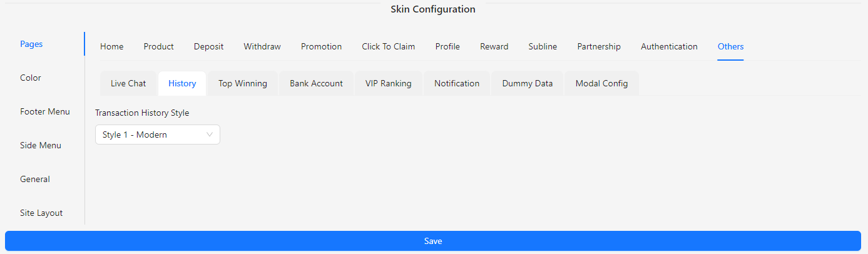Image resolution: width=868 pixels, height=254 pixels.
Task: Switch to the Top Winning tab
Action: [x=243, y=83]
